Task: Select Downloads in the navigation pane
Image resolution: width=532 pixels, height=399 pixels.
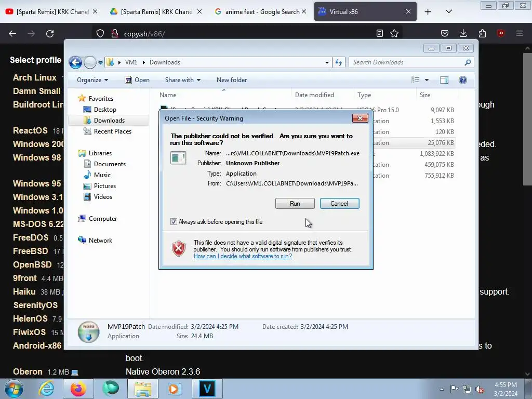Action: click(x=109, y=121)
